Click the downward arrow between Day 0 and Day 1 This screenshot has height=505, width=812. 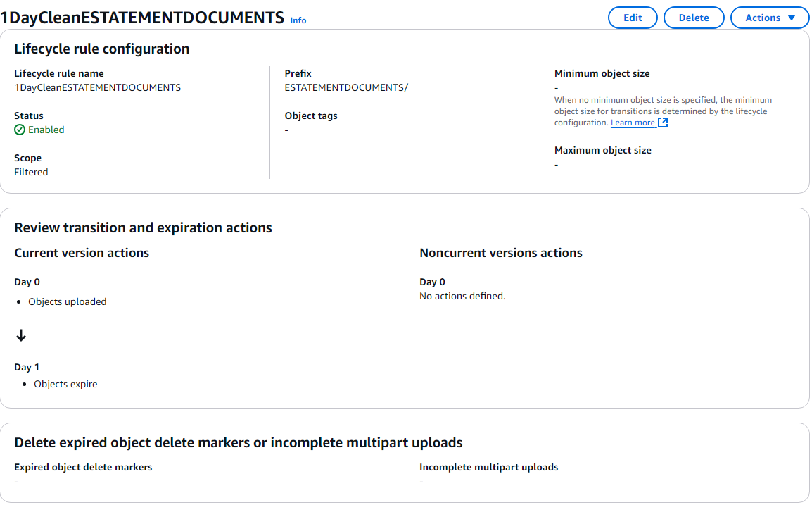(20, 335)
